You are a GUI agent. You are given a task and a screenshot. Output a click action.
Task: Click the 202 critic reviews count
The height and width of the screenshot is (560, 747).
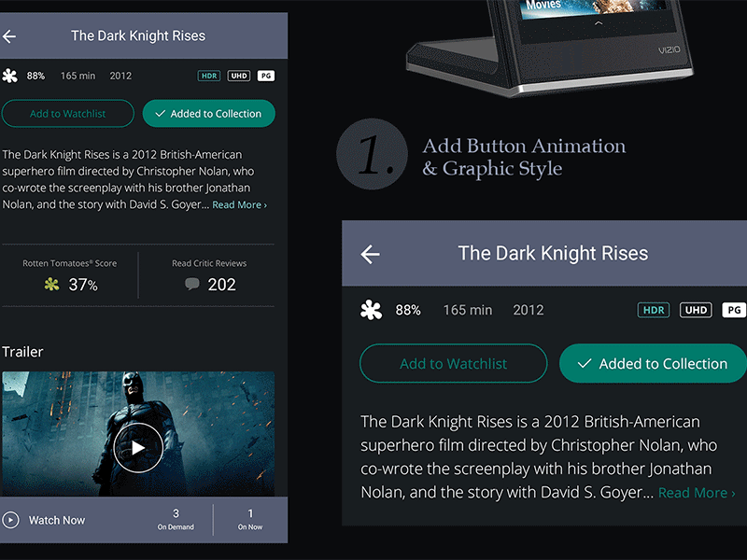221,285
